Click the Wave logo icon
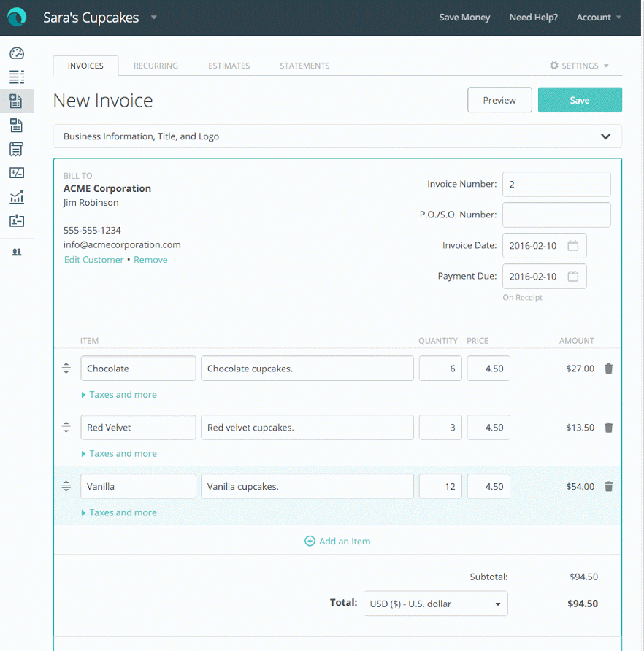 [x=16, y=18]
